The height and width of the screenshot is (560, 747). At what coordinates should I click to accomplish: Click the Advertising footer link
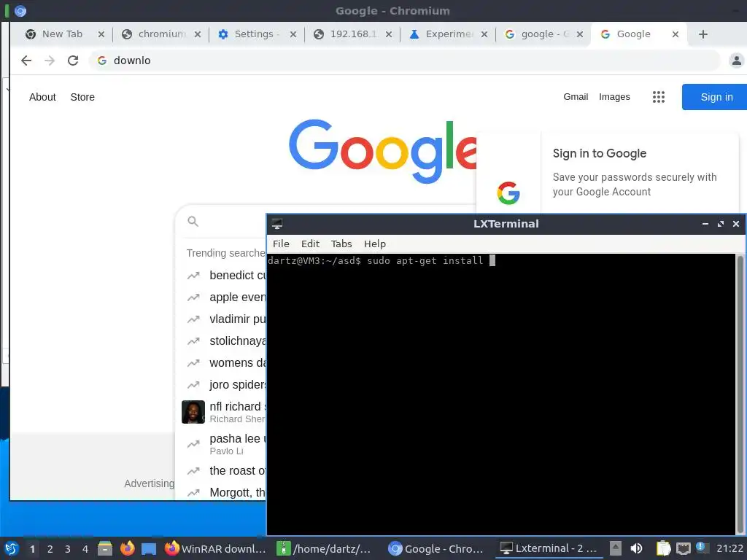149,483
